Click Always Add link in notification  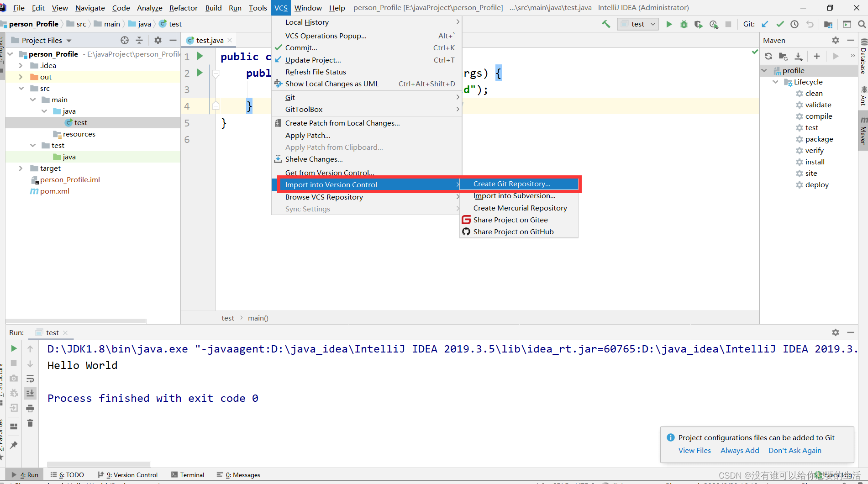point(740,450)
